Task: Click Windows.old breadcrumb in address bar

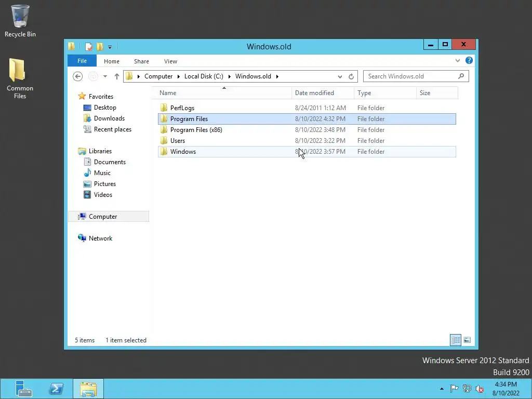Action: coord(253,76)
